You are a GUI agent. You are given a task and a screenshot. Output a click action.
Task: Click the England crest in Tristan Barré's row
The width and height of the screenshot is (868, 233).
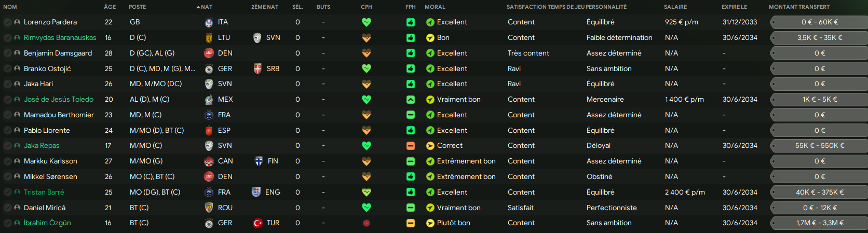256,192
